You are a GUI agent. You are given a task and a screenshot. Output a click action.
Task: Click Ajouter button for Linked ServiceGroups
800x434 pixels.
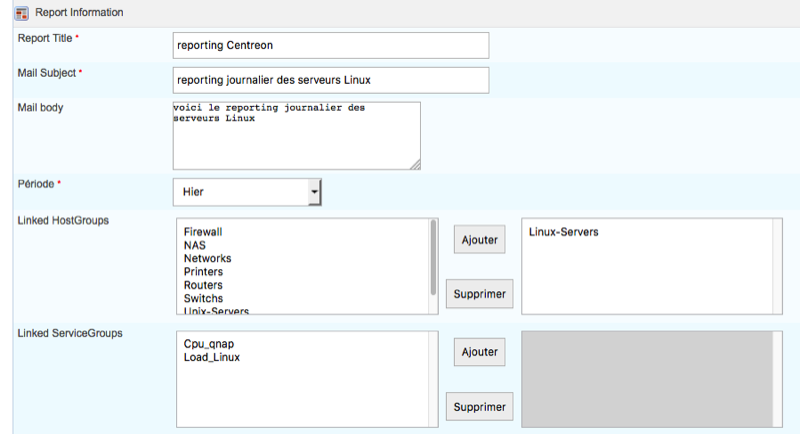(x=479, y=352)
